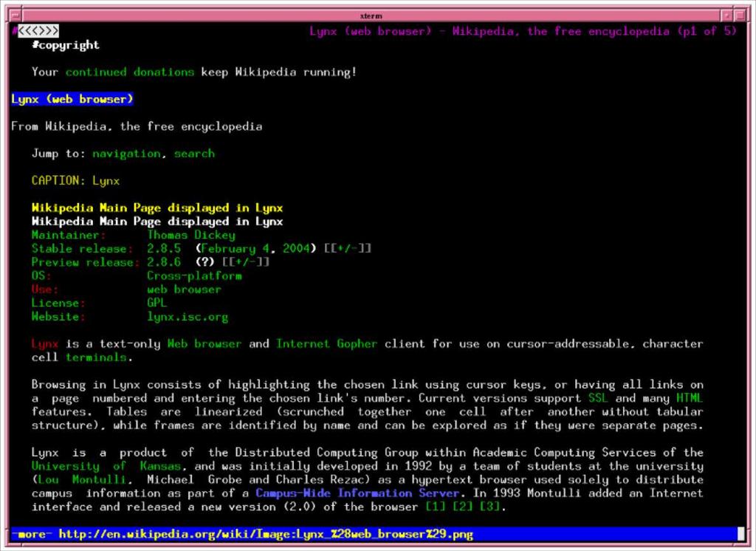This screenshot has width=756, height=551.
Task: Follow the 'Gopher' link
Action: point(357,344)
